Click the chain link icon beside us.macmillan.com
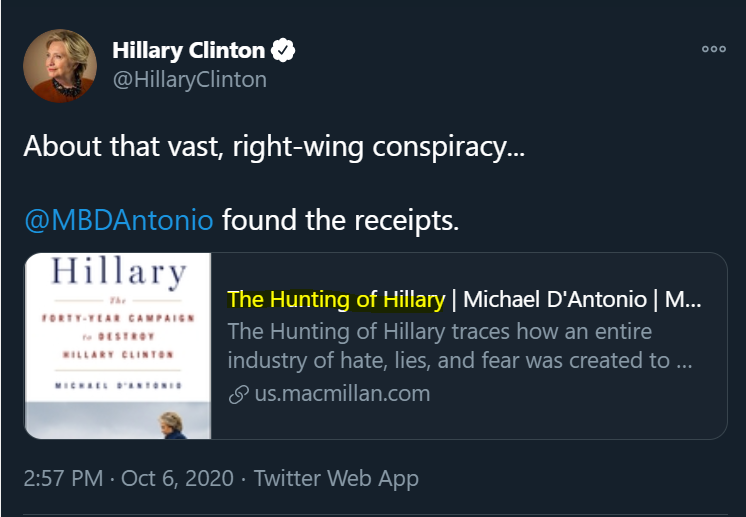The width and height of the screenshot is (746, 517). (x=238, y=394)
